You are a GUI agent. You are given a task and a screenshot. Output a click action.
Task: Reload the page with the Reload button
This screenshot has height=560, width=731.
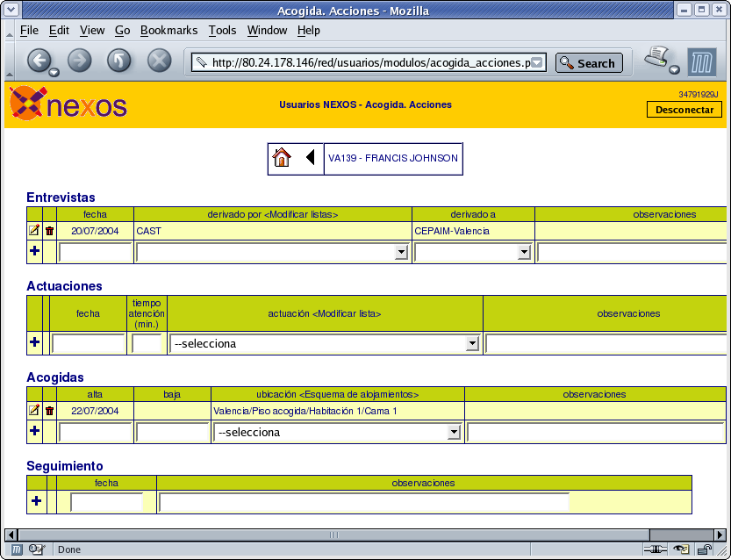coord(118,61)
